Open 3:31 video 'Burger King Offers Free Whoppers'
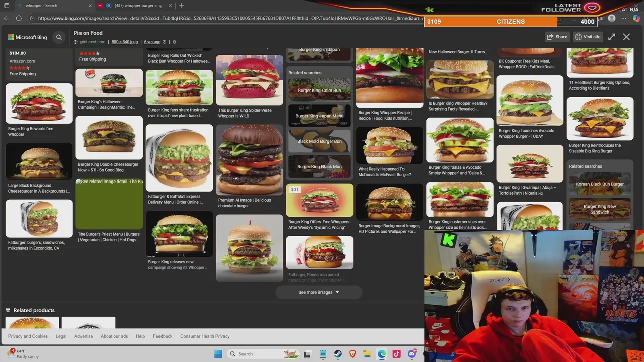 [319, 200]
